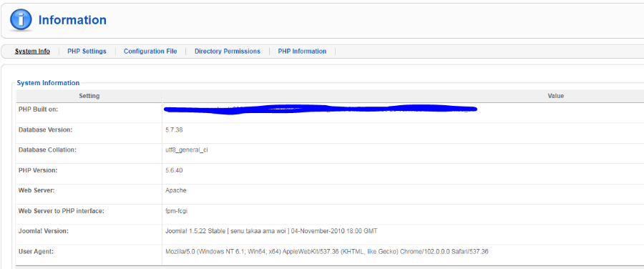Select the User Agent label
644x269 pixels.
(x=36, y=251)
